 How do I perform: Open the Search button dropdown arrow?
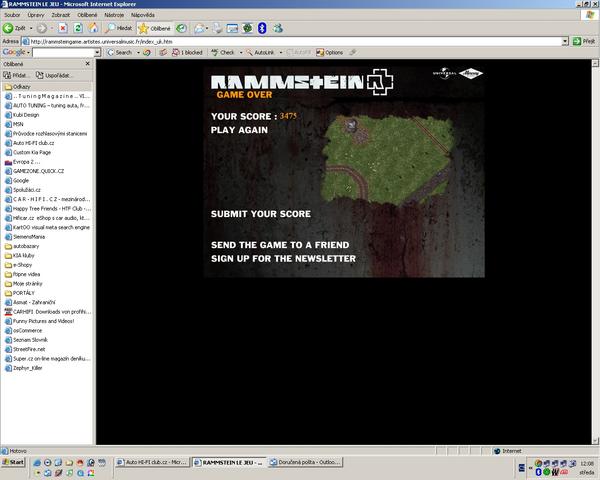(x=138, y=52)
